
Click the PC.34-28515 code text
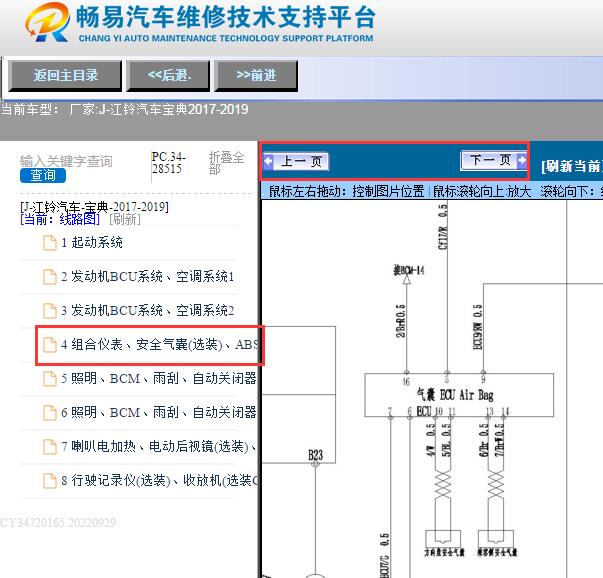pos(168,163)
